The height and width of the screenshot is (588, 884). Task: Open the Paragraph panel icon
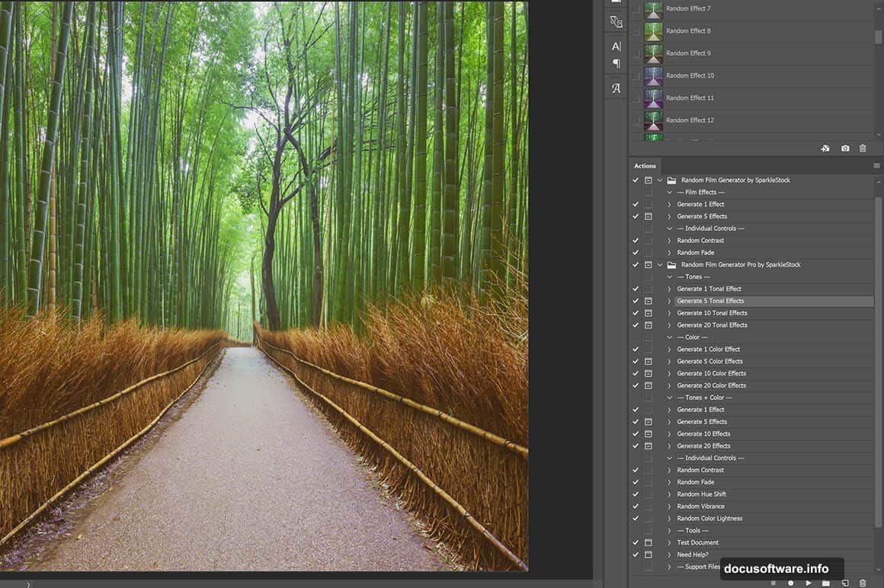(615, 64)
